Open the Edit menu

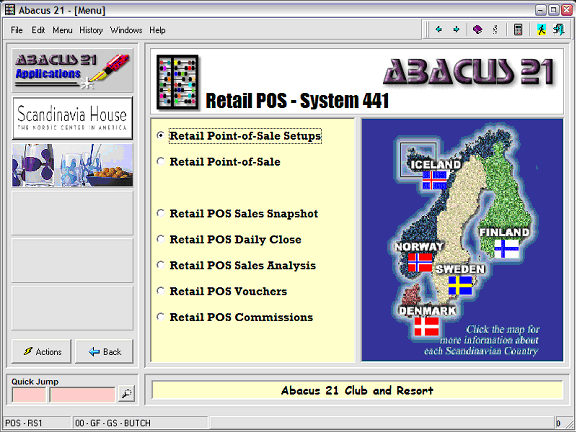coord(38,30)
